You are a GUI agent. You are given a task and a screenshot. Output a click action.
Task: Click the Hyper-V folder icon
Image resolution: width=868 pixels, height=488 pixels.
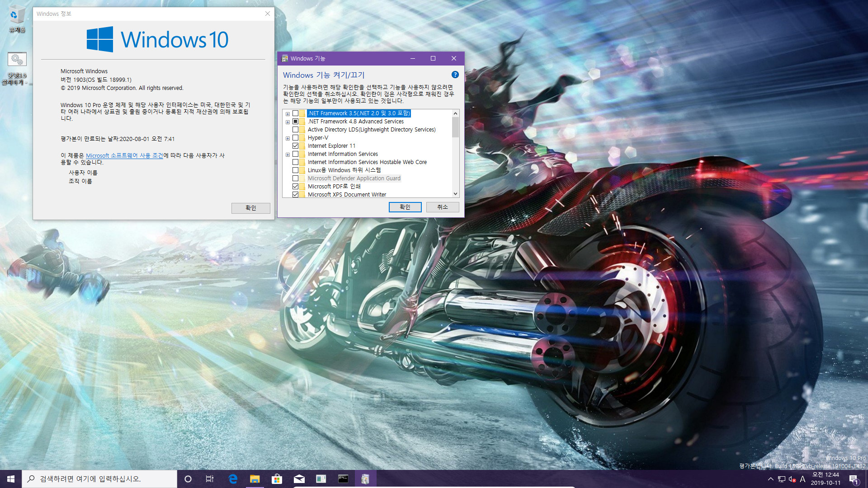click(x=302, y=138)
